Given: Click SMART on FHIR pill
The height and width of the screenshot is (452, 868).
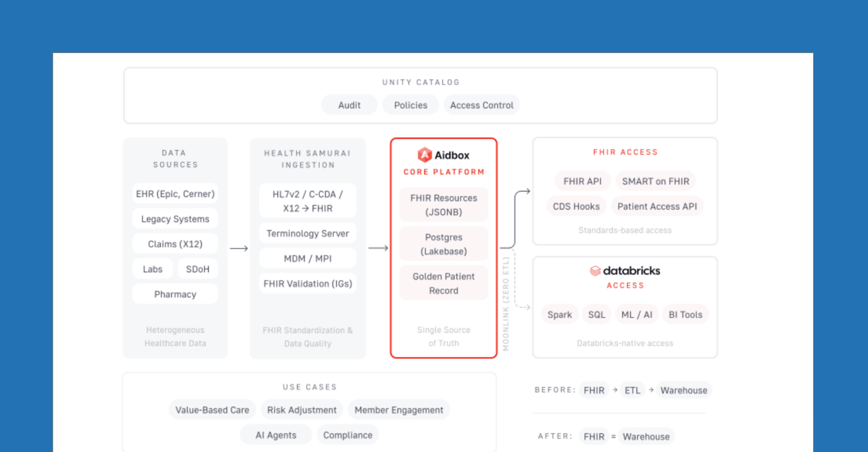Looking at the screenshot, I should pos(655,181).
